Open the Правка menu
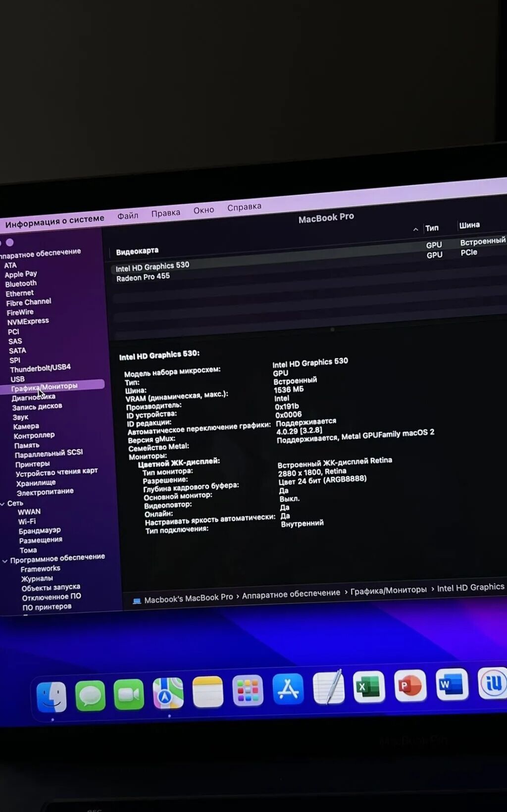Viewport: 507px width, 812px height. coord(166,213)
